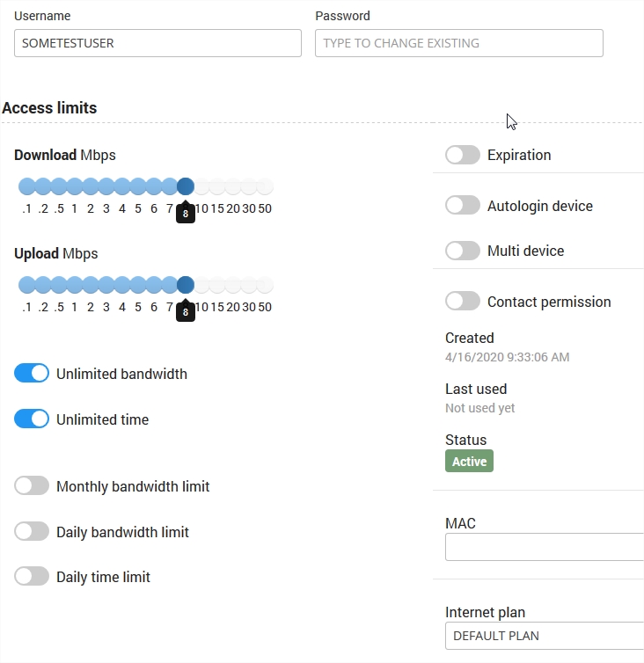This screenshot has width=644, height=663.
Task: Turn on Autologin device switch
Action: pyautogui.click(x=463, y=206)
